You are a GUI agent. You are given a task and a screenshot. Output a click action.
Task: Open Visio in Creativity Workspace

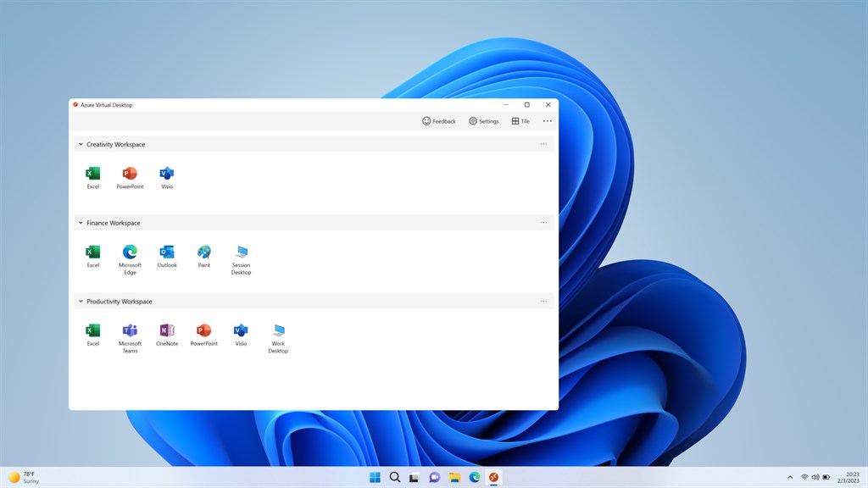pyautogui.click(x=167, y=178)
